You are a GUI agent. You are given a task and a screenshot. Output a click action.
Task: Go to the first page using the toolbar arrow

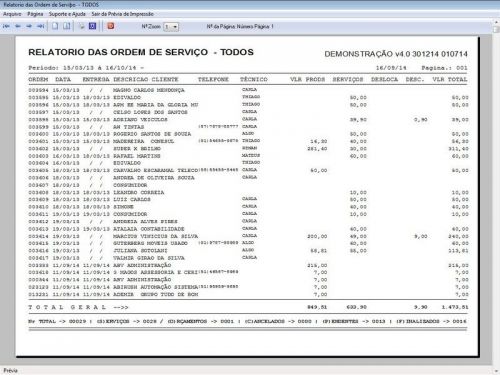(6, 26)
